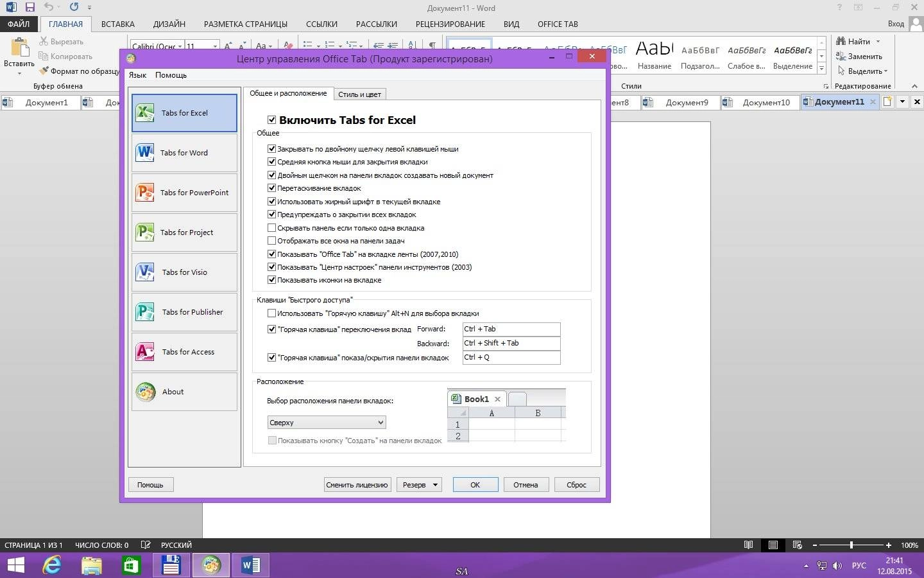924x578 pixels.
Task: Switch to the Стиль и цвет tab
Action: click(359, 94)
